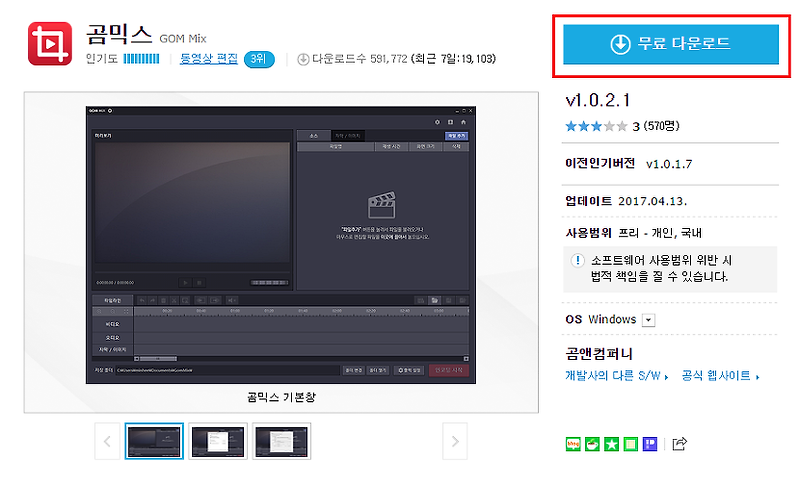
Task: Click the v1.0.2.1 version text
Action: point(597,100)
